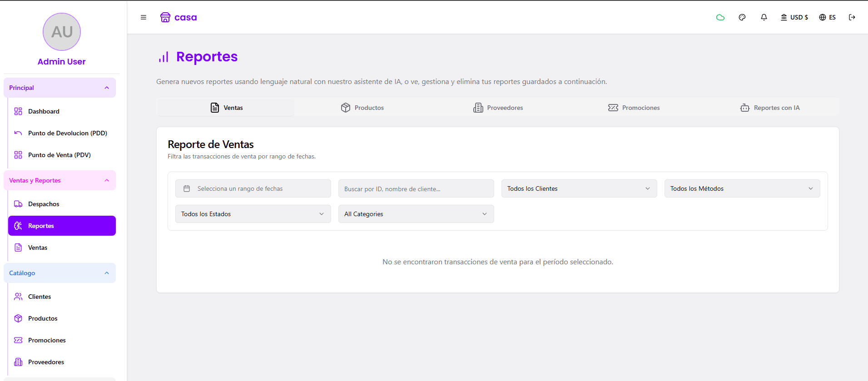Click the Admin User name

(62, 61)
